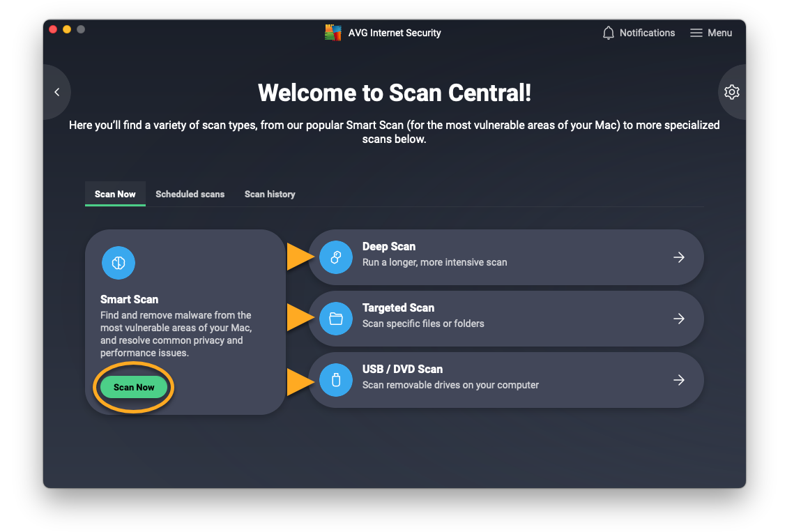Open Targeted Scan using its right arrow
This screenshot has height=532, width=794.
[x=678, y=319]
